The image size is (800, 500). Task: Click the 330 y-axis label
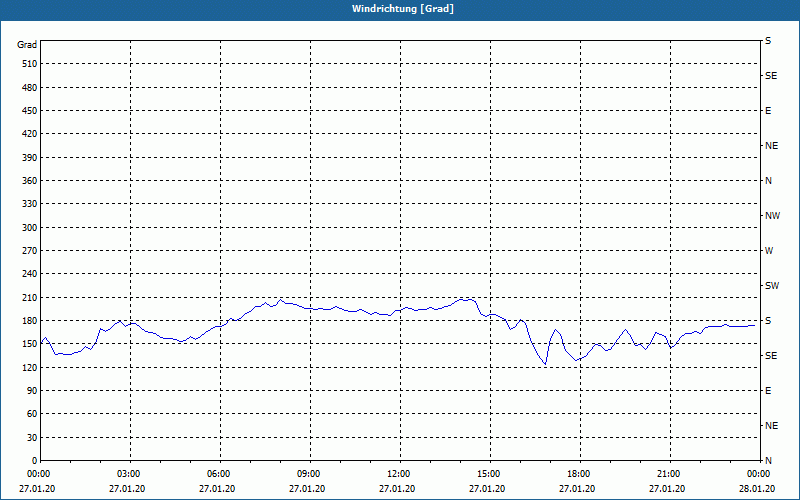tap(30, 204)
